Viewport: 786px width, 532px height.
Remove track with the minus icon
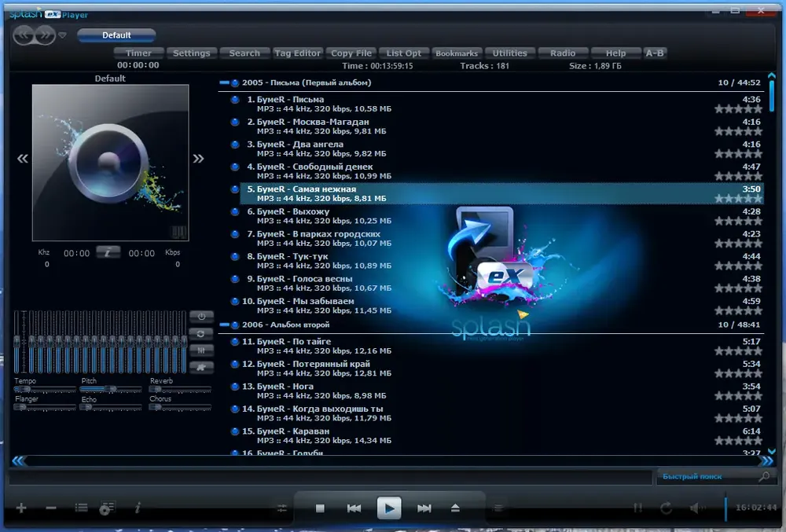tap(50, 508)
